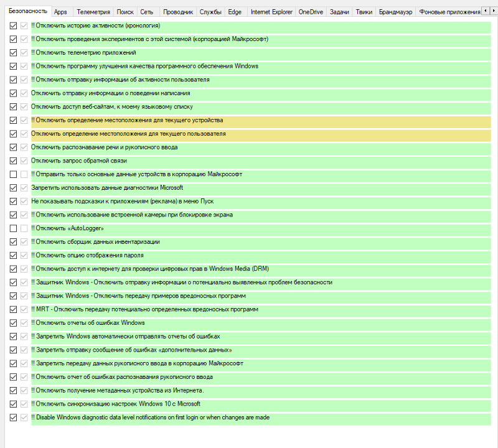Image resolution: width=498 pixels, height=448 pixels.
Task: Toggle handwriting recognition error report checkbox
Action: [13, 377]
